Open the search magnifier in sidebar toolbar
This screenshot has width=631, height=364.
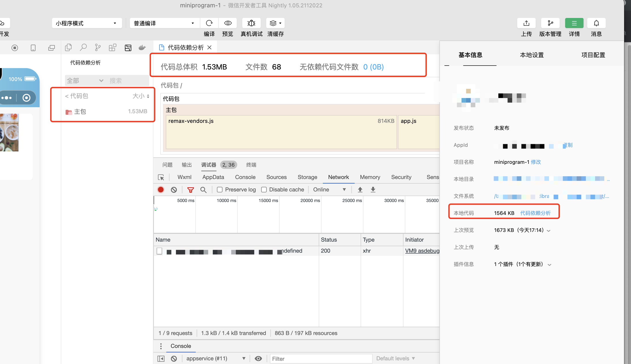tap(83, 47)
